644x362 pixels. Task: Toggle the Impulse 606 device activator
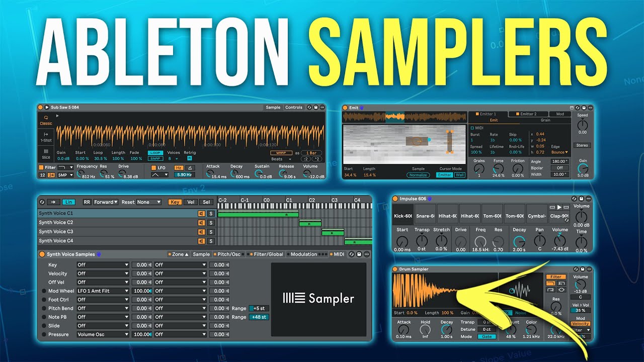click(x=395, y=199)
